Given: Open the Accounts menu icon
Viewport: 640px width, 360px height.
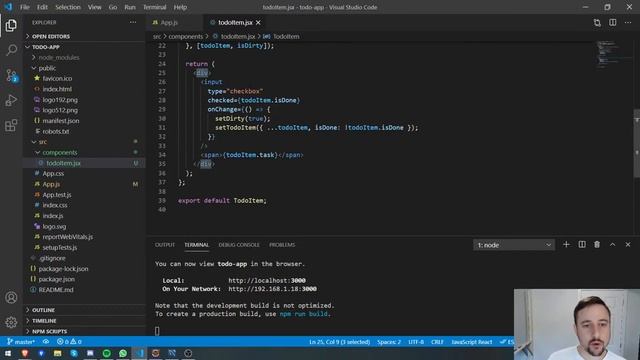Looking at the screenshot, I should [11, 298].
